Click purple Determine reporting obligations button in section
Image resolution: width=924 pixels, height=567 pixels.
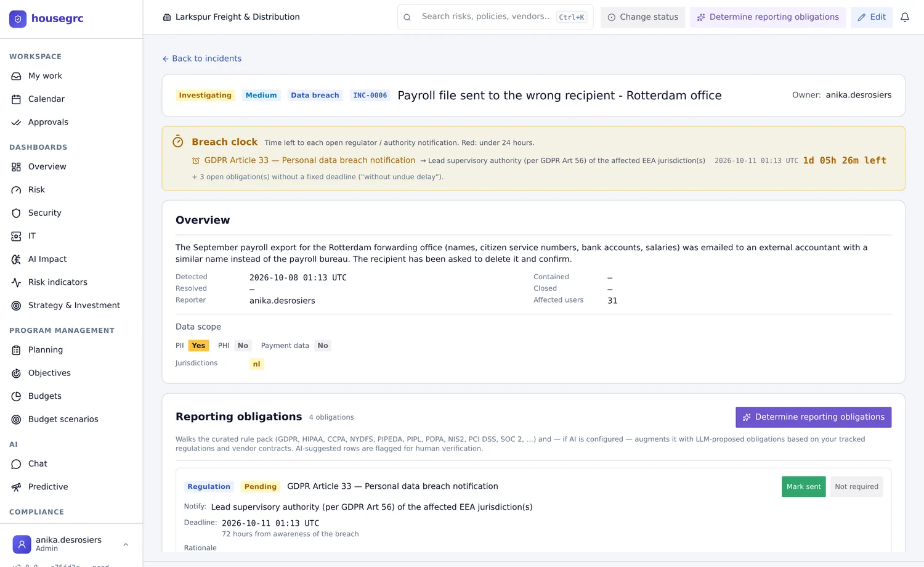coord(813,417)
